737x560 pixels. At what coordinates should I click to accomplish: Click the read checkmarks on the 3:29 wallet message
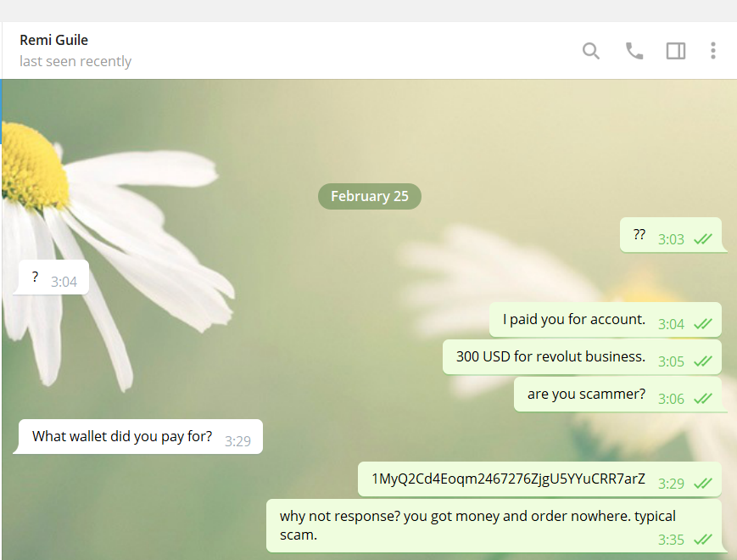pyautogui.click(x=703, y=484)
